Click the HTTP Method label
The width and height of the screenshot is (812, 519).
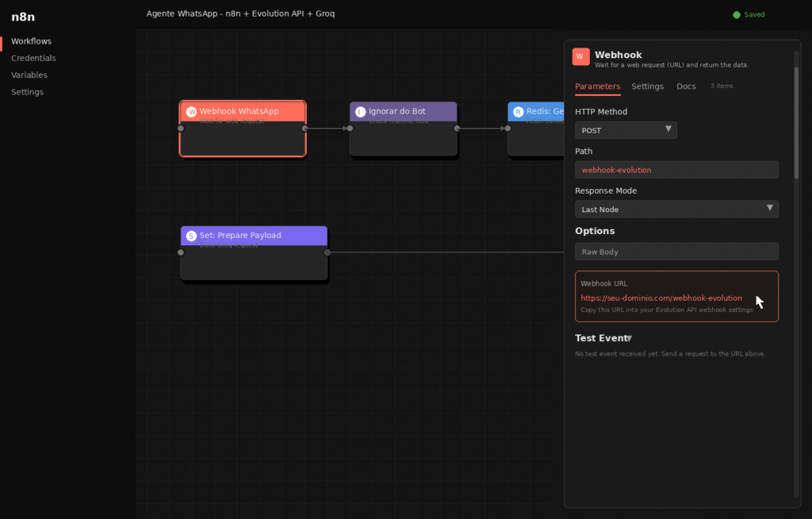601,111
